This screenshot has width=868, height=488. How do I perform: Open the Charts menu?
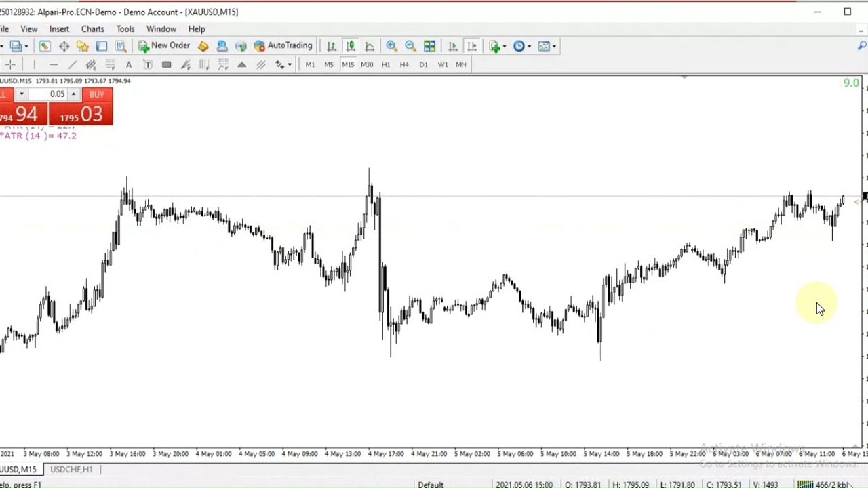pyautogui.click(x=92, y=29)
